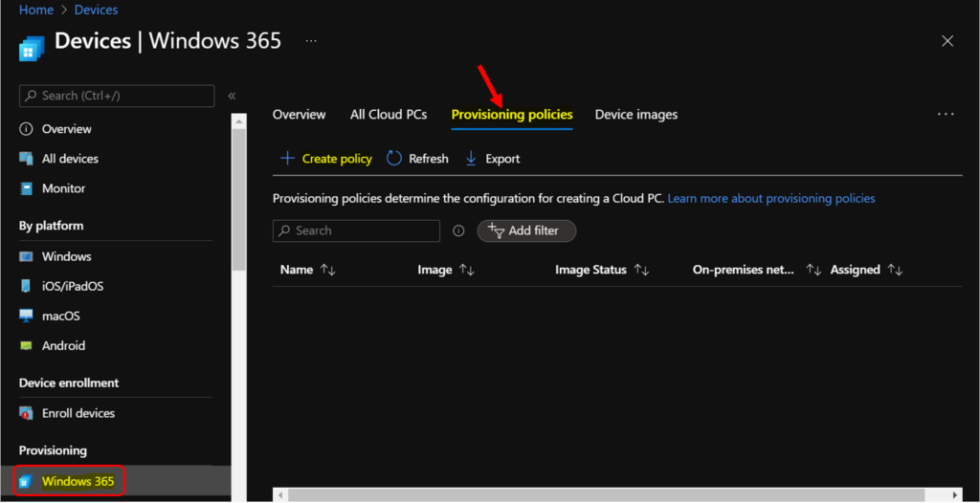This screenshot has width=980, height=503.
Task: Select Windows under By platform
Action: click(x=66, y=256)
